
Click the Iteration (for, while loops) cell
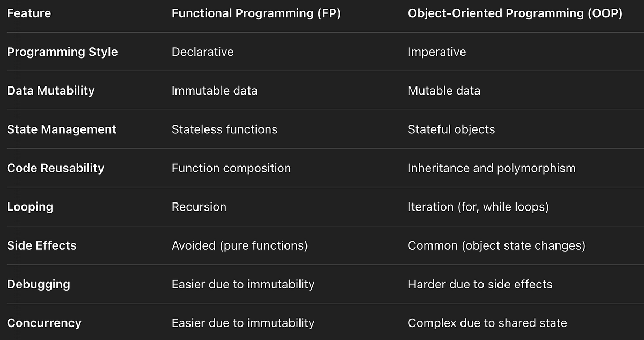coord(478,207)
